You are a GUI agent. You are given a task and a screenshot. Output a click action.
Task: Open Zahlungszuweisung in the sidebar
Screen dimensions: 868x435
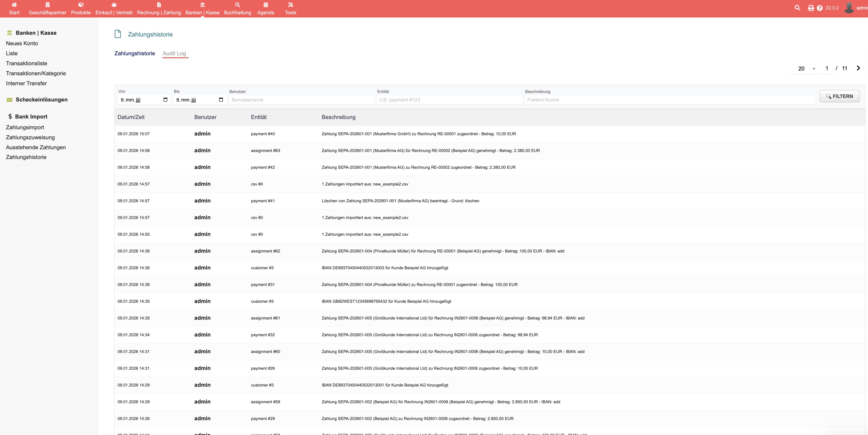pos(30,137)
